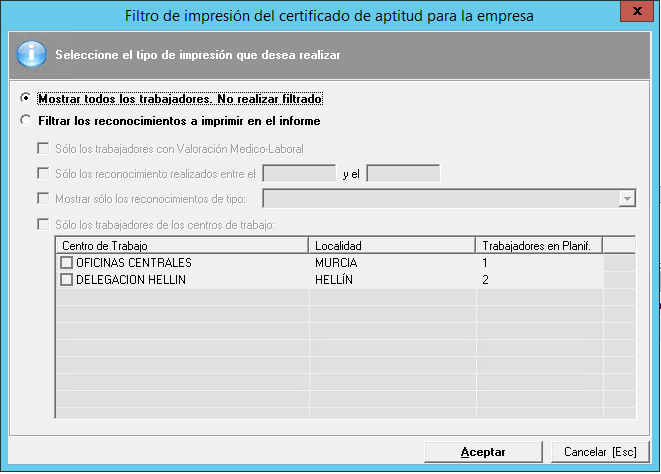Screen dimensions: 661x474
Task: Choose 'Filtrar los reconocimientos a imprimir' radio option
Action: click(26, 121)
